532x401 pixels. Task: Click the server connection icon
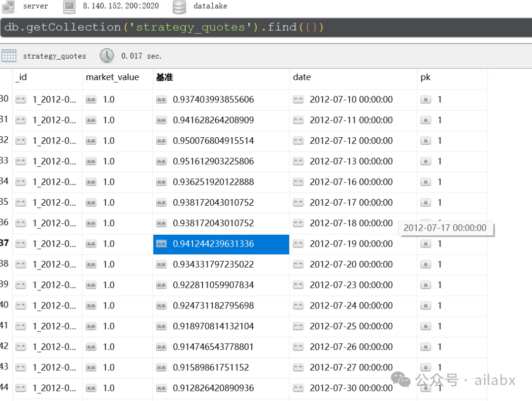(8, 6)
